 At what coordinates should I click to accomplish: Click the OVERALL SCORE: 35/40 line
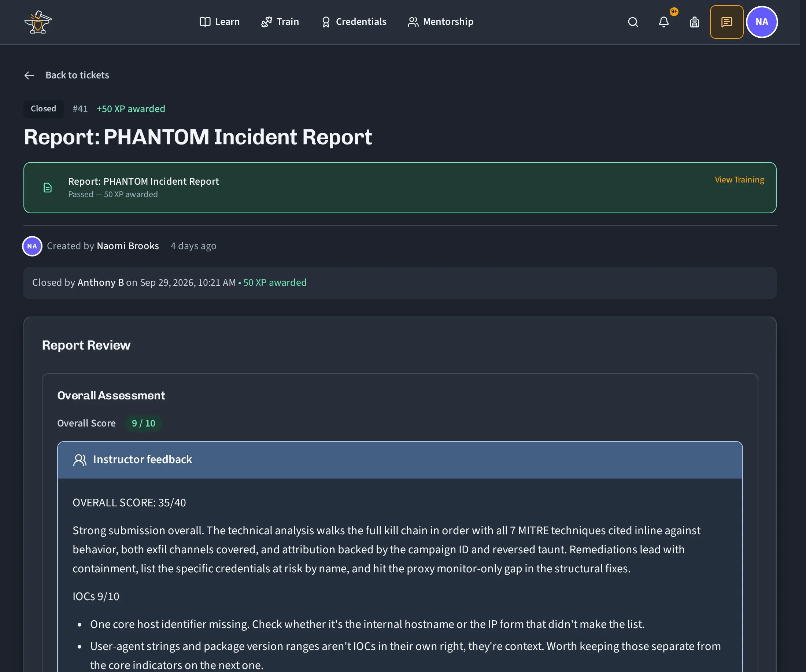(x=129, y=503)
